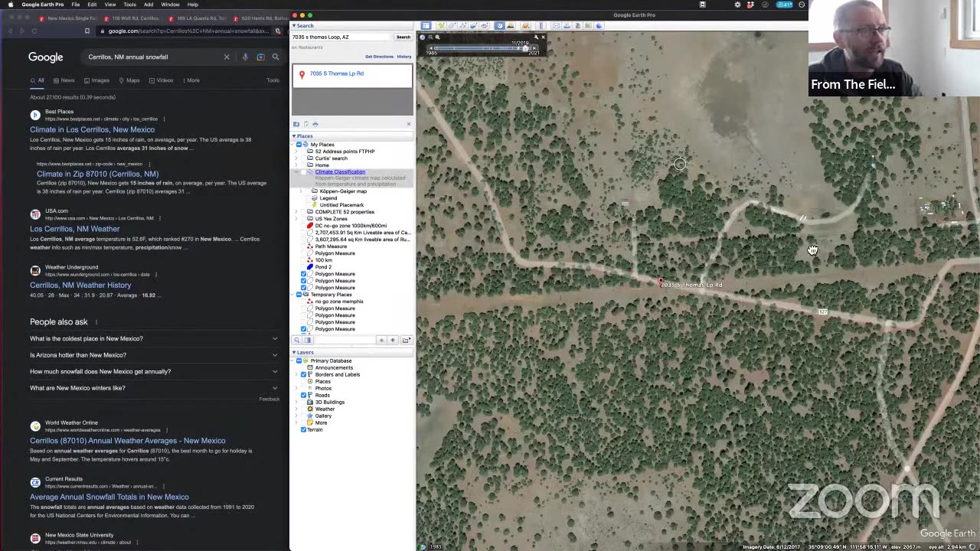The height and width of the screenshot is (551, 980).
Task: Click search by image lens icon
Action: 260,57
